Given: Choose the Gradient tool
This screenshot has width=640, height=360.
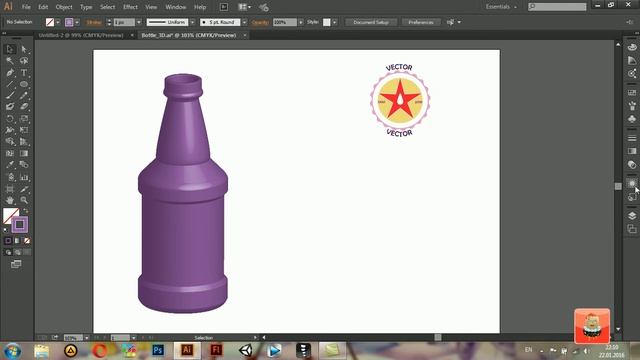Looking at the screenshot, I should (x=24, y=153).
